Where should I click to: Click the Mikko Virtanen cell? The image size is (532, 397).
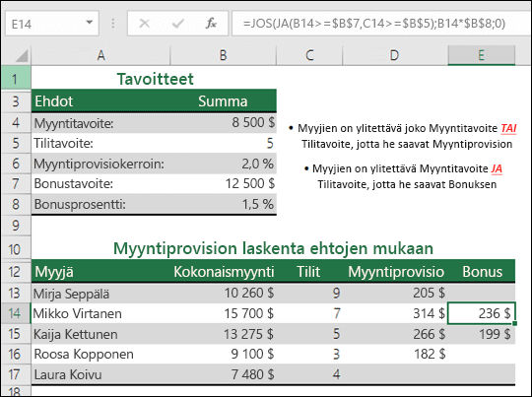(x=100, y=313)
